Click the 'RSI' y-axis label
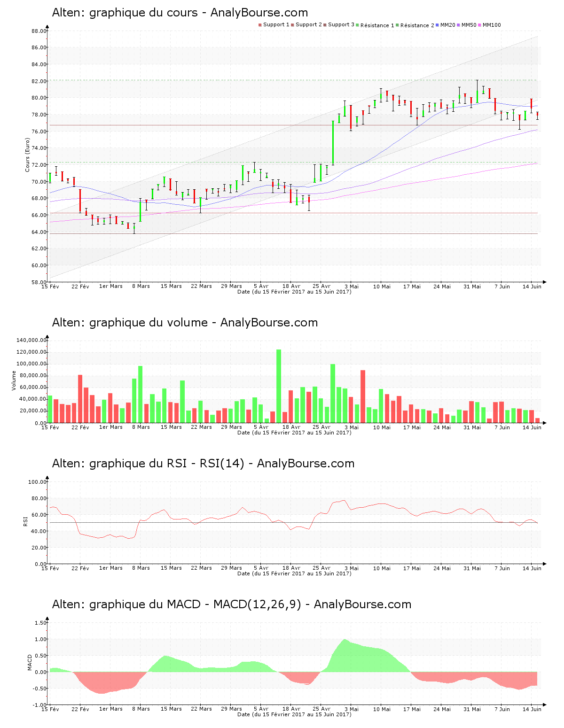 click(26, 521)
